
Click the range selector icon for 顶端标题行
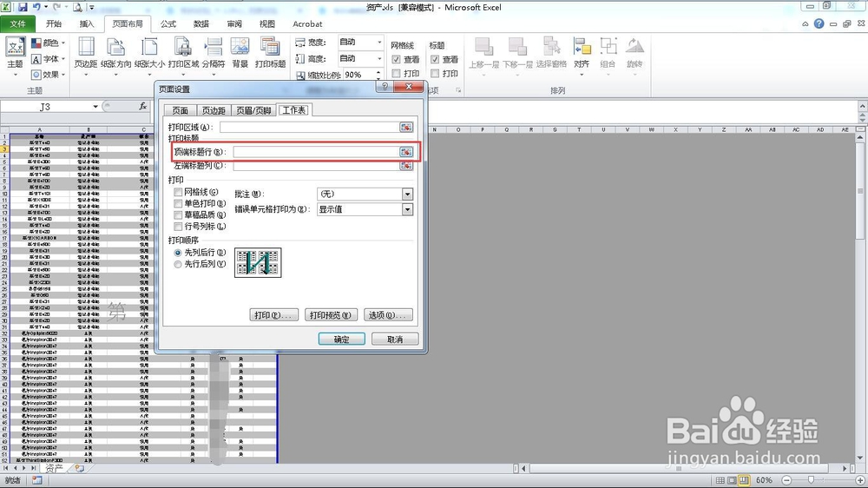coord(406,152)
